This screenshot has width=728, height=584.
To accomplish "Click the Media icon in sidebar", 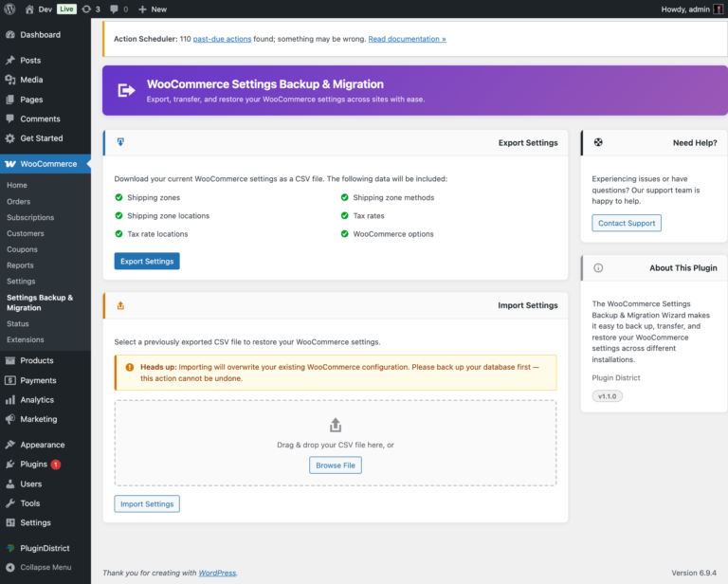I will tap(10, 80).
